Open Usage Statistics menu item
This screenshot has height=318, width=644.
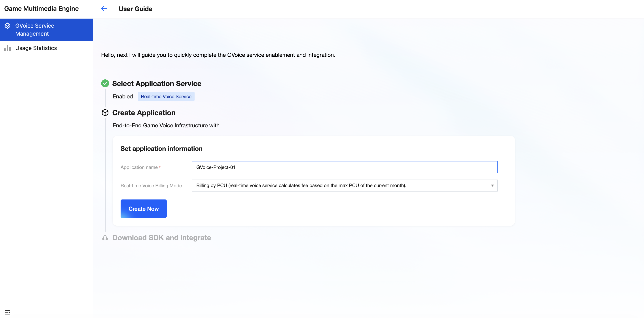tap(36, 48)
